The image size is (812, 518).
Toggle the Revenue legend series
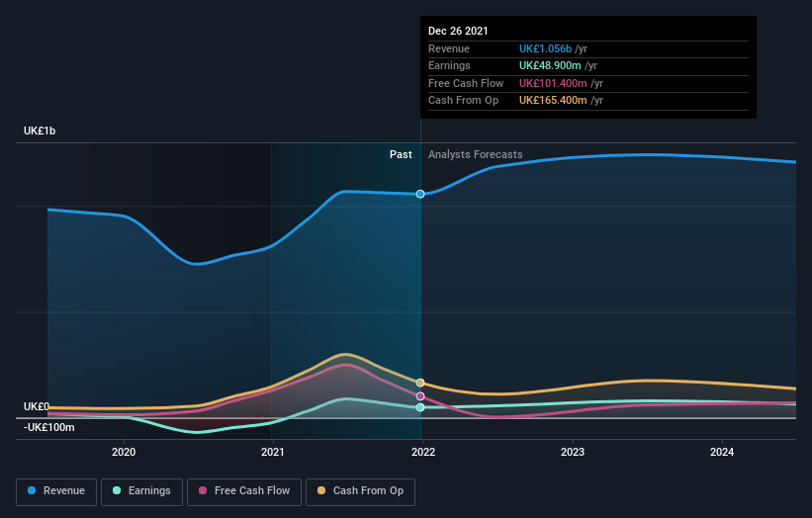tap(56, 491)
